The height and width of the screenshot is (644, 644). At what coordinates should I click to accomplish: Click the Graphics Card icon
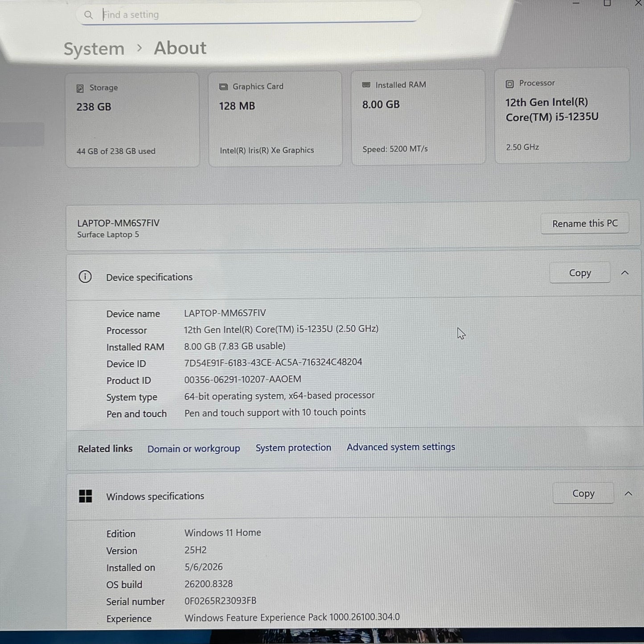tap(223, 87)
